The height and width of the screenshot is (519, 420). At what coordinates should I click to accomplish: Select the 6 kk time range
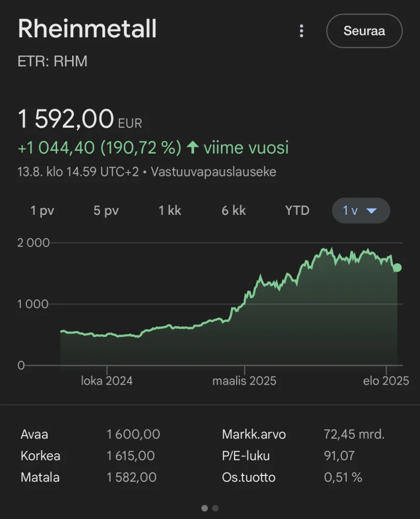point(234,211)
